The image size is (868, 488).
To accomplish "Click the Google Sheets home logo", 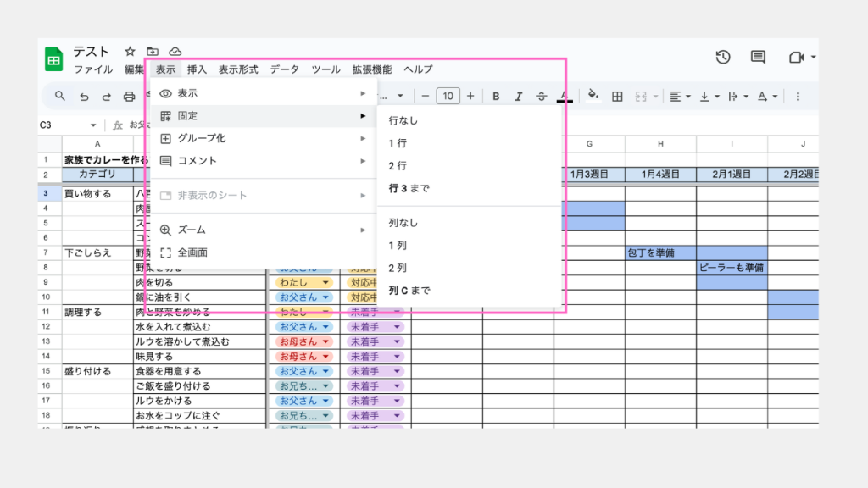I will coord(53,59).
